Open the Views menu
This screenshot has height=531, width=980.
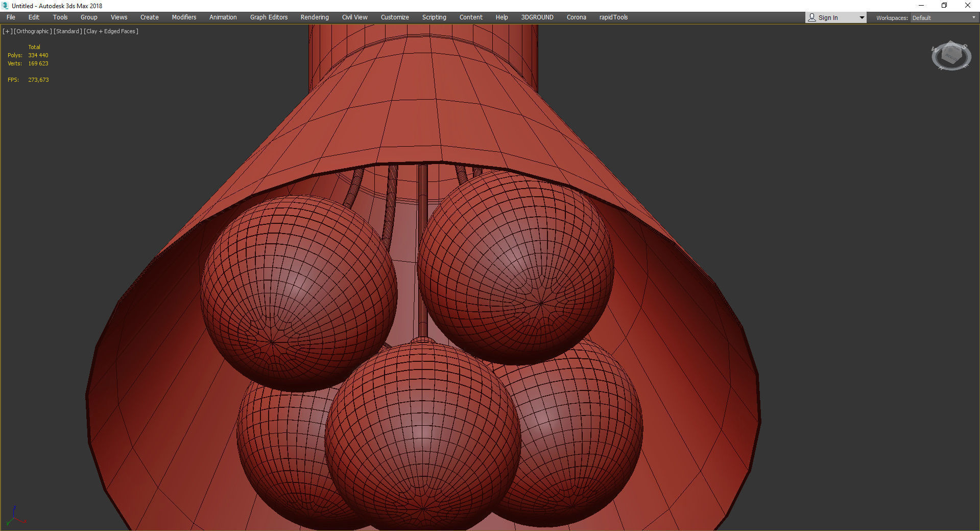pos(119,17)
